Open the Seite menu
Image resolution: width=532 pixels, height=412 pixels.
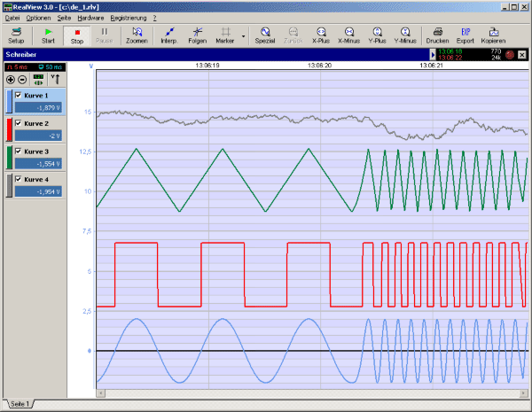[x=64, y=18]
